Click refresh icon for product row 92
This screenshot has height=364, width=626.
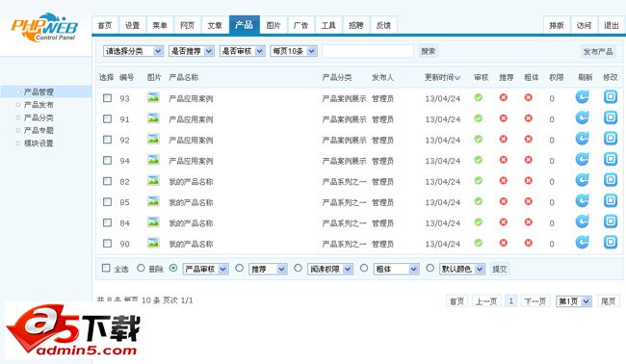pyautogui.click(x=582, y=139)
